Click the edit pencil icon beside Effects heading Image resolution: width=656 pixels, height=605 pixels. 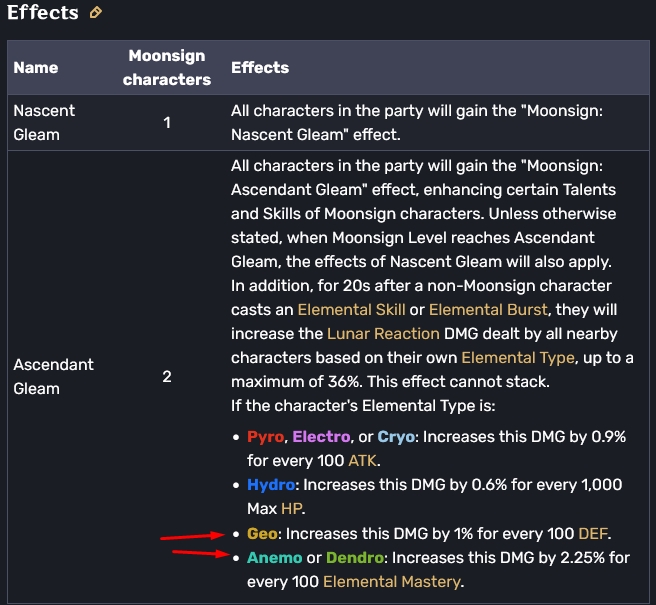96,14
